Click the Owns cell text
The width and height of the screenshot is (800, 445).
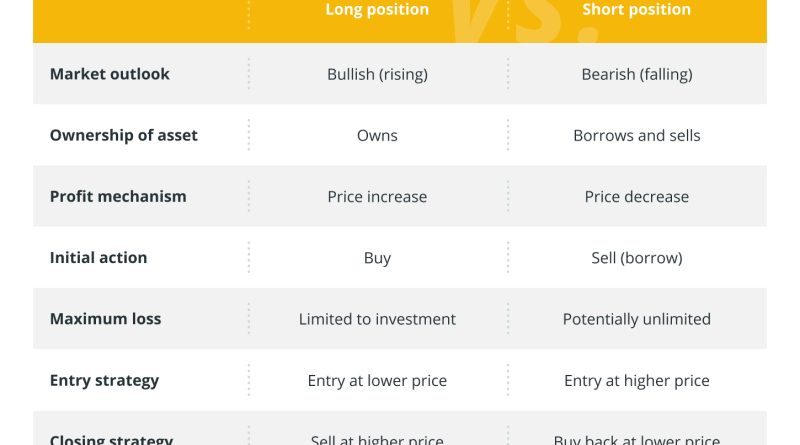click(377, 136)
